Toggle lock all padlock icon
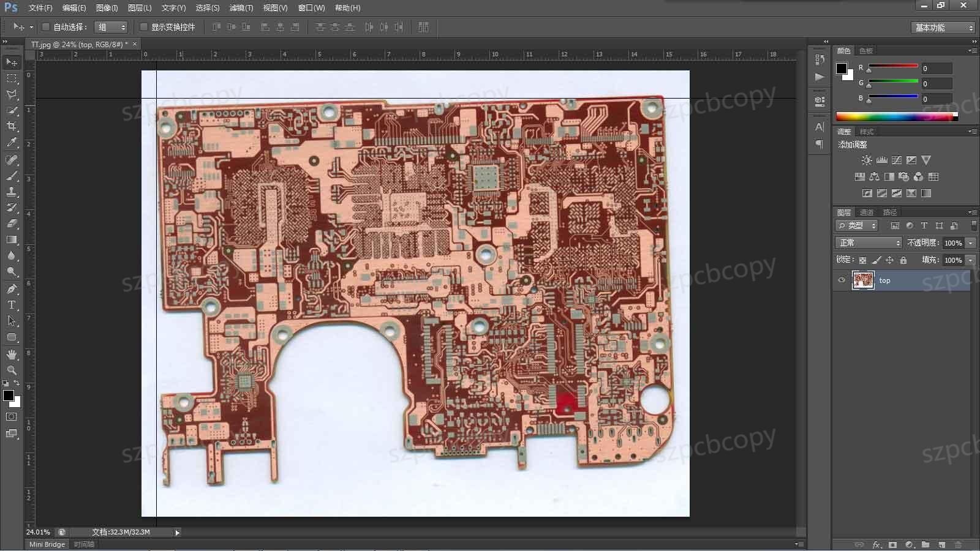Screen dimensions: 980x551 point(903,260)
